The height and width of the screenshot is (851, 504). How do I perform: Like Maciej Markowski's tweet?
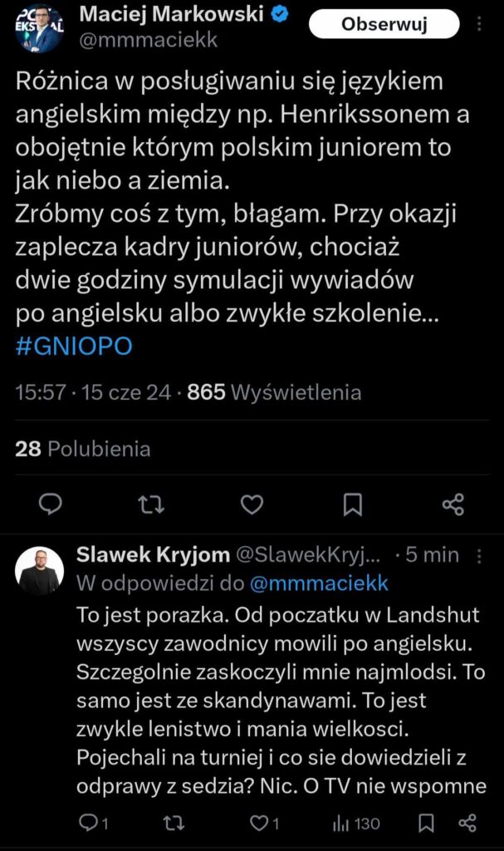coord(252,504)
